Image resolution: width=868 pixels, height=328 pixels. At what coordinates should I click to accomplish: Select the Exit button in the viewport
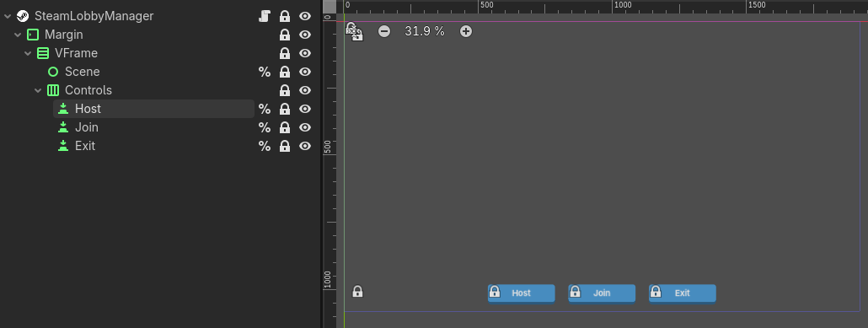tap(682, 293)
